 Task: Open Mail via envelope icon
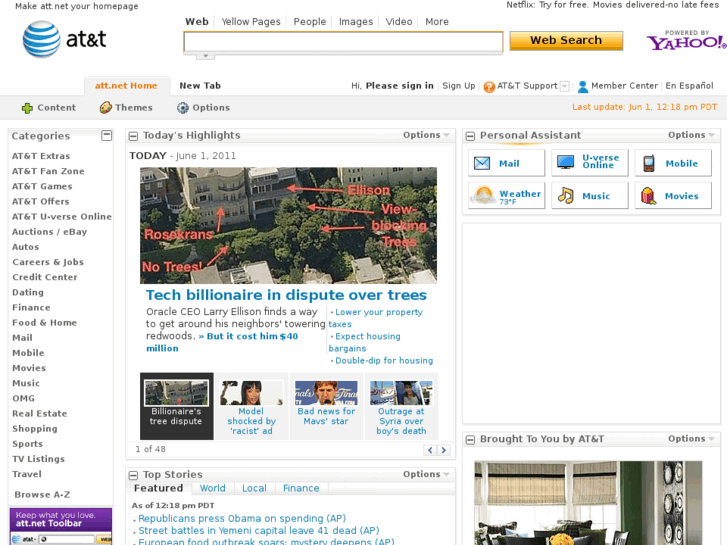tap(482, 163)
